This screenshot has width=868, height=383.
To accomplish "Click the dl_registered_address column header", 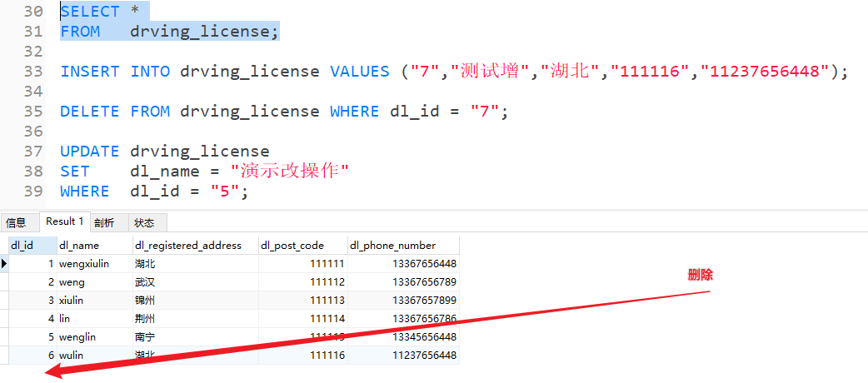I will tap(196, 245).
